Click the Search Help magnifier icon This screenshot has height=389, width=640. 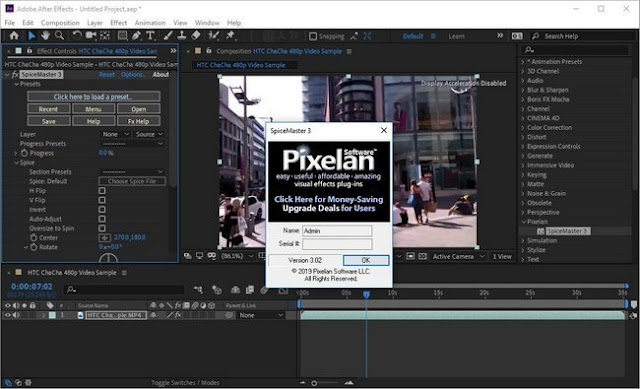(536, 36)
